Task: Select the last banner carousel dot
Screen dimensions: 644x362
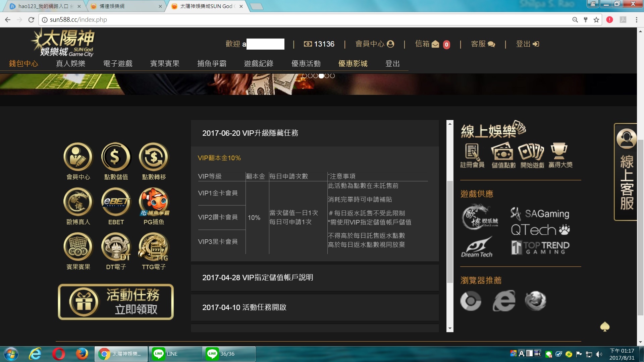Action: click(x=332, y=76)
